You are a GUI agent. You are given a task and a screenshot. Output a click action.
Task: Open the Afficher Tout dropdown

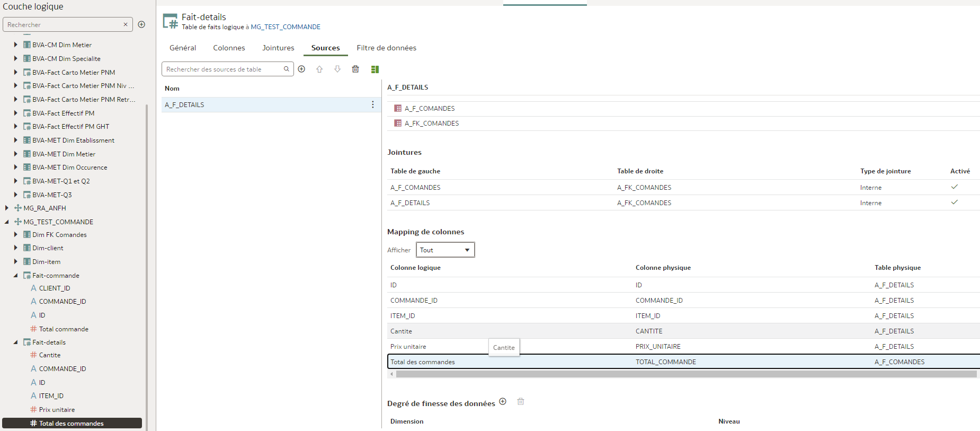coord(446,250)
